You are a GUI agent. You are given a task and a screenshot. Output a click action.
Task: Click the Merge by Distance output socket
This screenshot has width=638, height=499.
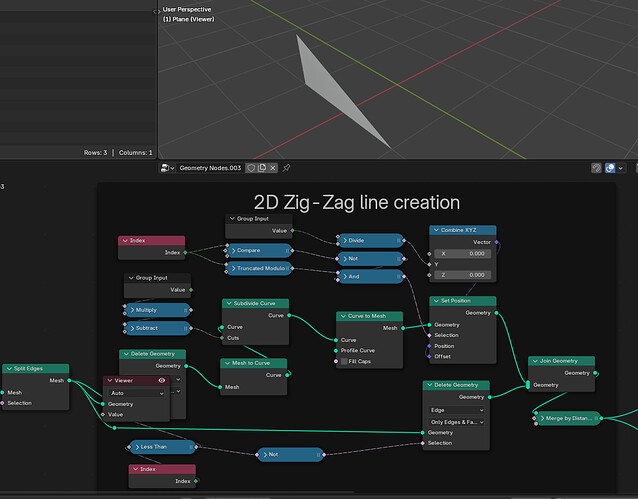pyautogui.click(x=601, y=418)
